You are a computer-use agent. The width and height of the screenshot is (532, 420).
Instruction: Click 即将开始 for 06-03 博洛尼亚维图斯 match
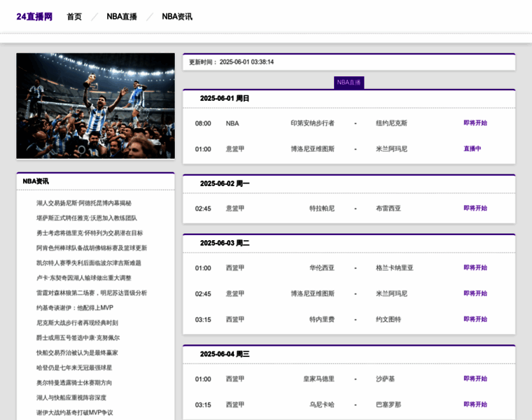[475, 293]
